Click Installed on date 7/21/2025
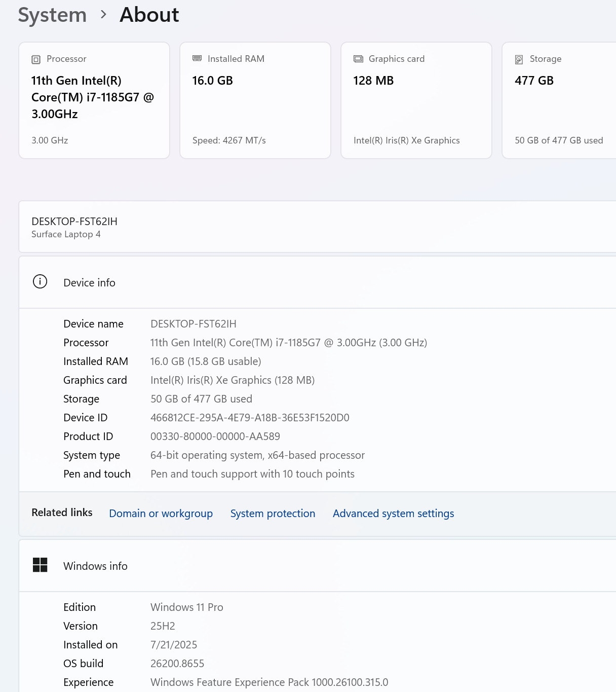616x692 pixels. 174,645
